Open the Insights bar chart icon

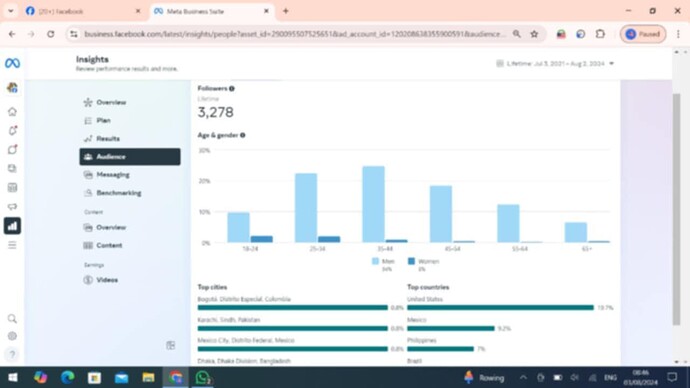12,226
